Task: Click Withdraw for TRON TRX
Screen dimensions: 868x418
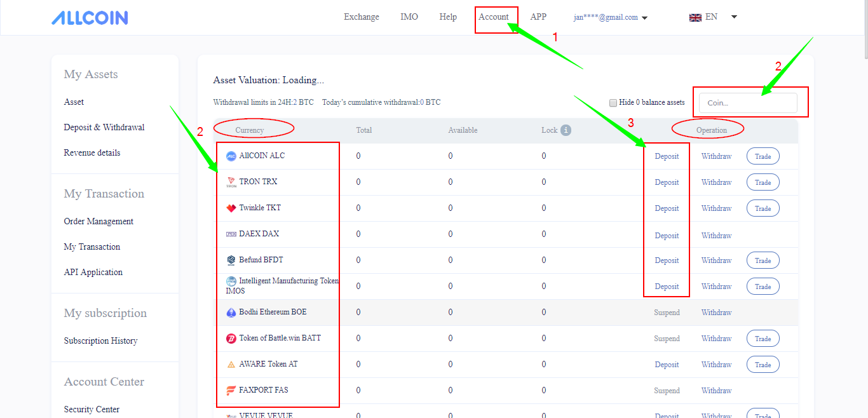Action: coord(717,182)
